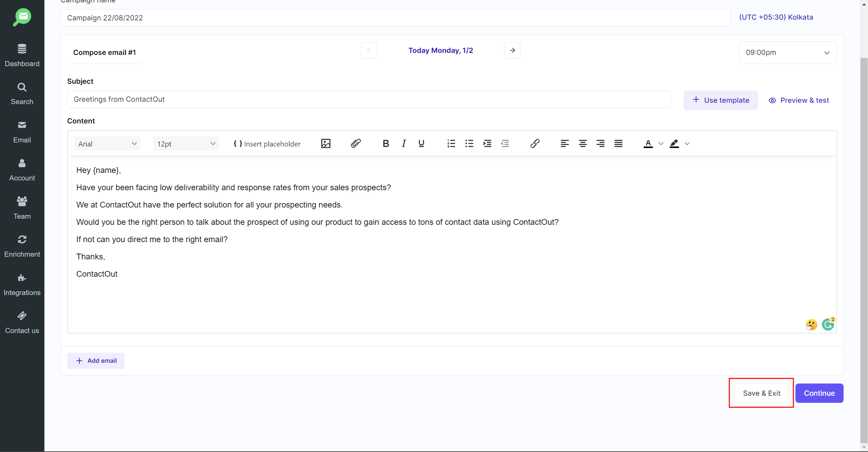
Task: Open the Arial font dropdown
Action: pyautogui.click(x=107, y=144)
